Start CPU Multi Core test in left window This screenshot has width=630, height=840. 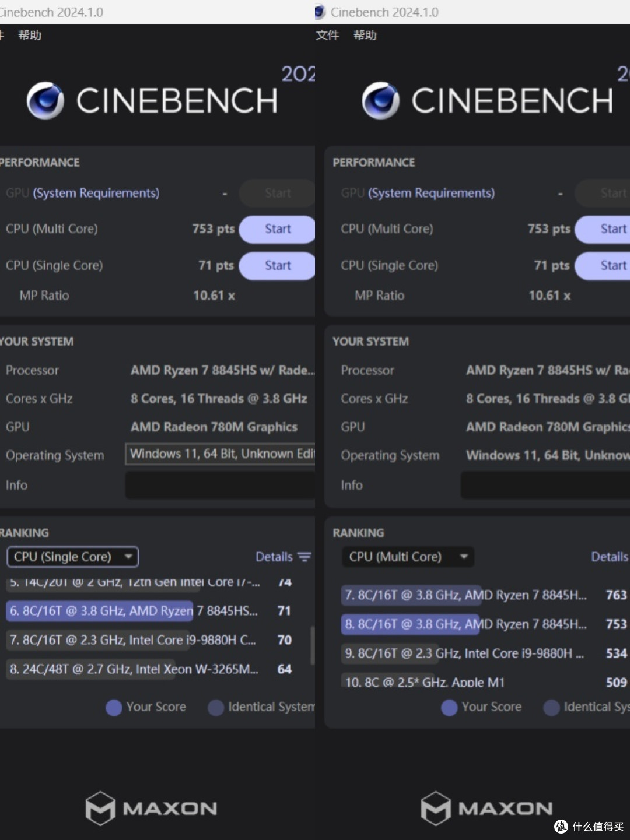click(278, 229)
